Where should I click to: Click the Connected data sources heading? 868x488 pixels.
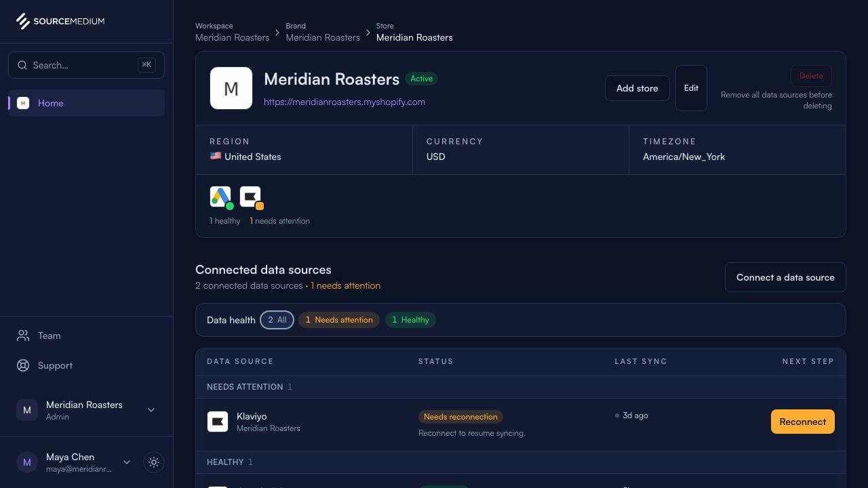pyautogui.click(x=263, y=270)
